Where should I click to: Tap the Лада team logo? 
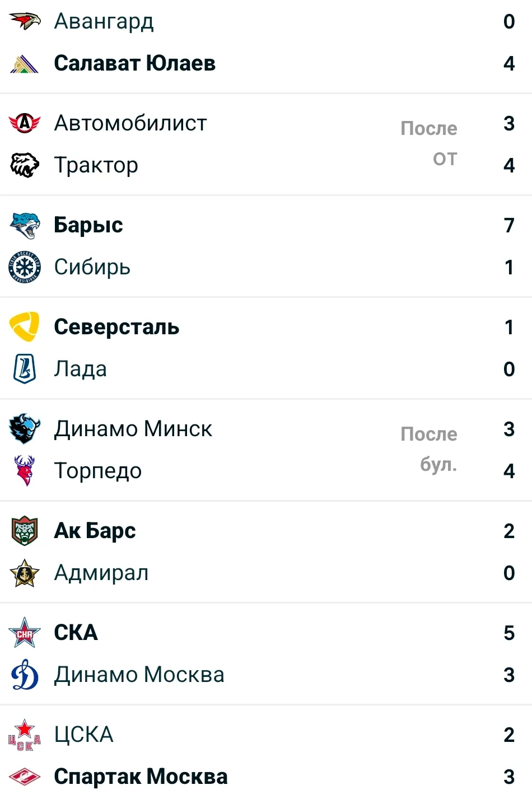25,369
